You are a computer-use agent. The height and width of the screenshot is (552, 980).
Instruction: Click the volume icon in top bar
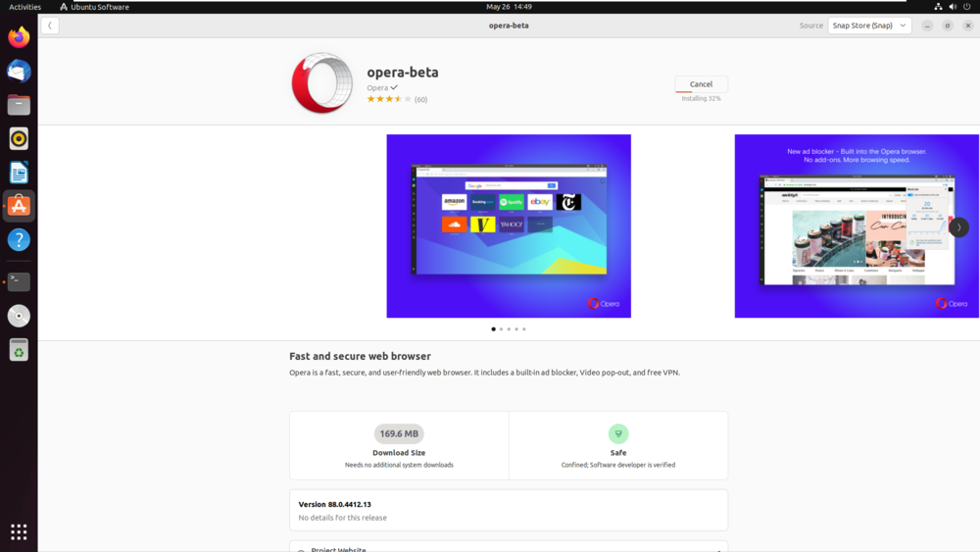point(953,7)
